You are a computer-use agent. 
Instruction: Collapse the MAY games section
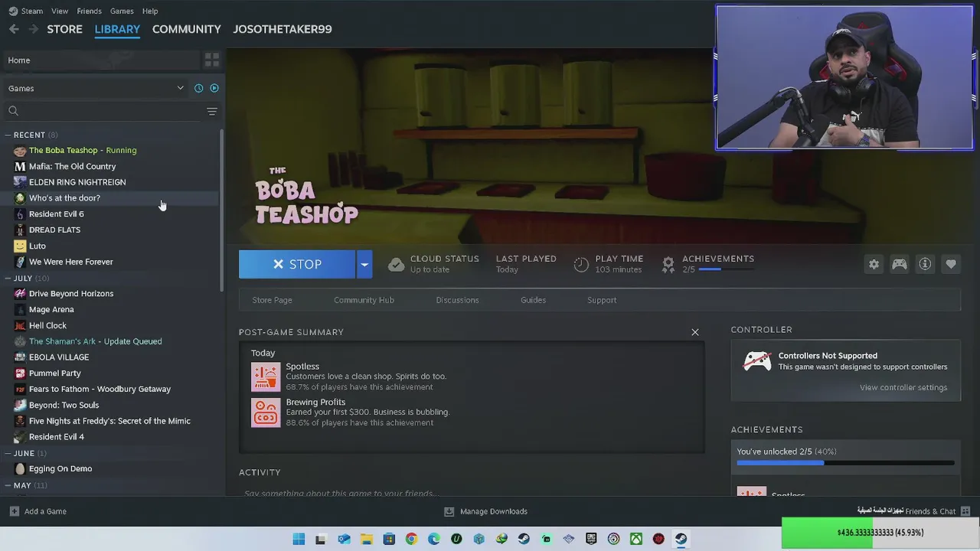(7, 485)
